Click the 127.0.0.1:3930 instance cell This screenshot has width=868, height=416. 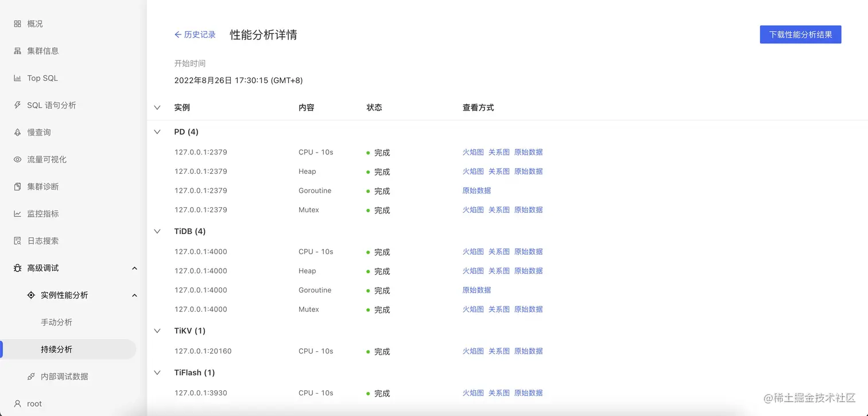(x=201, y=393)
